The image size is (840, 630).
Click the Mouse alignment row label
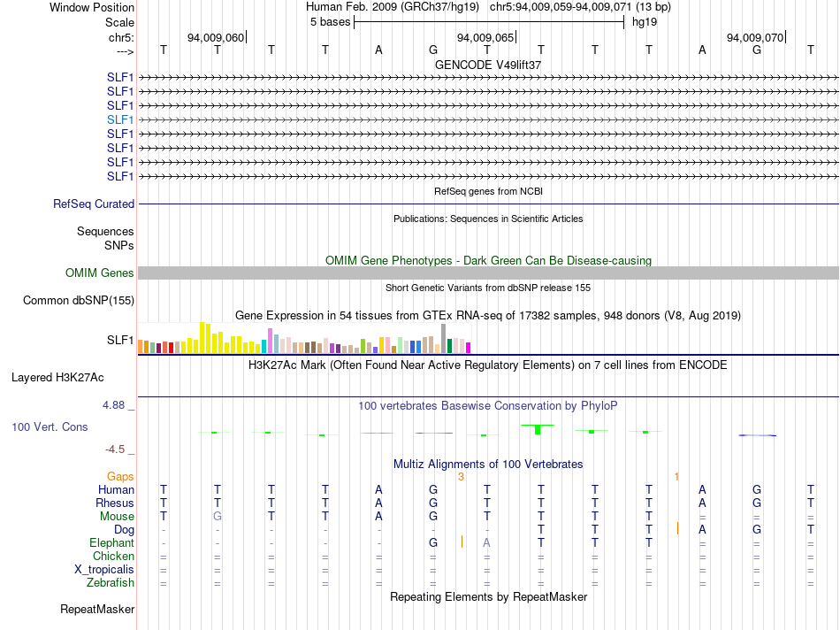tap(118, 517)
